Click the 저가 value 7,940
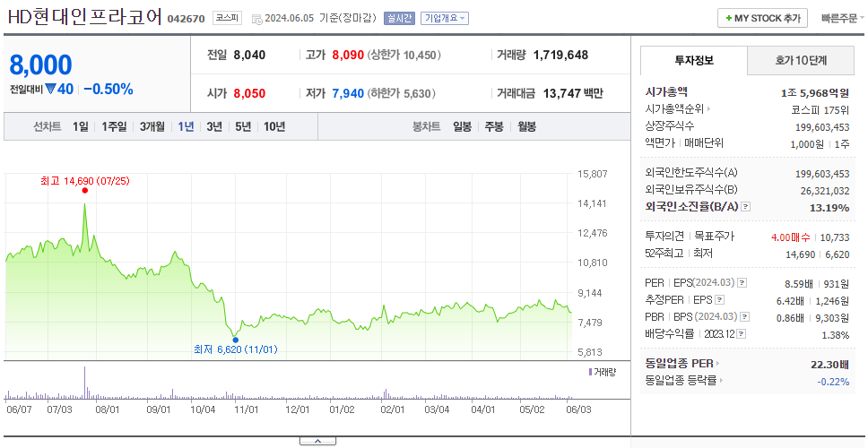Viewport: 868px width, 448px height. pyautogui.click(x=348, y=93)
